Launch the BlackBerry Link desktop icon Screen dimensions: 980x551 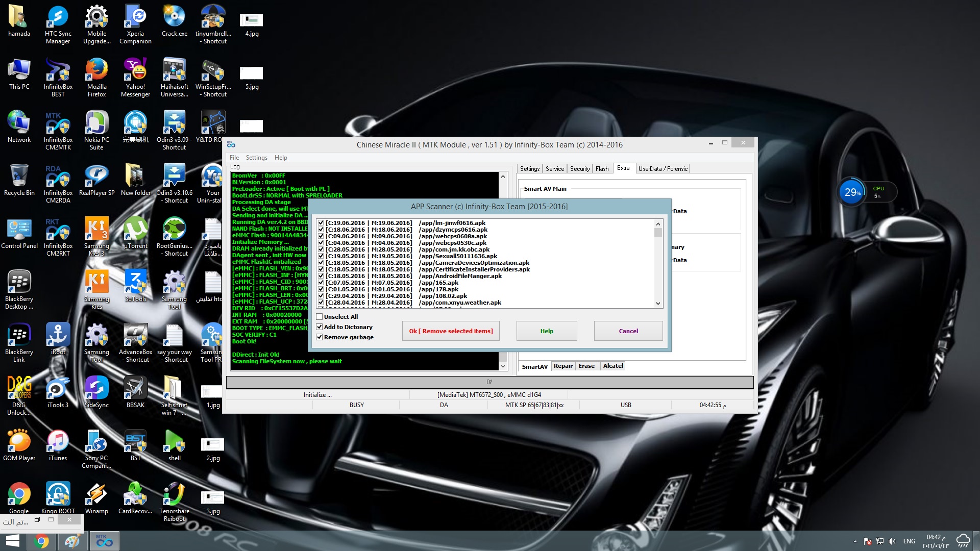tap(19, 342)
